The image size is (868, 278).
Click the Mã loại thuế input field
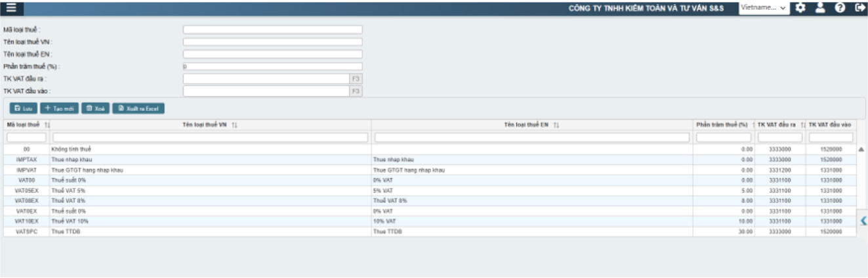coord(272,30)
